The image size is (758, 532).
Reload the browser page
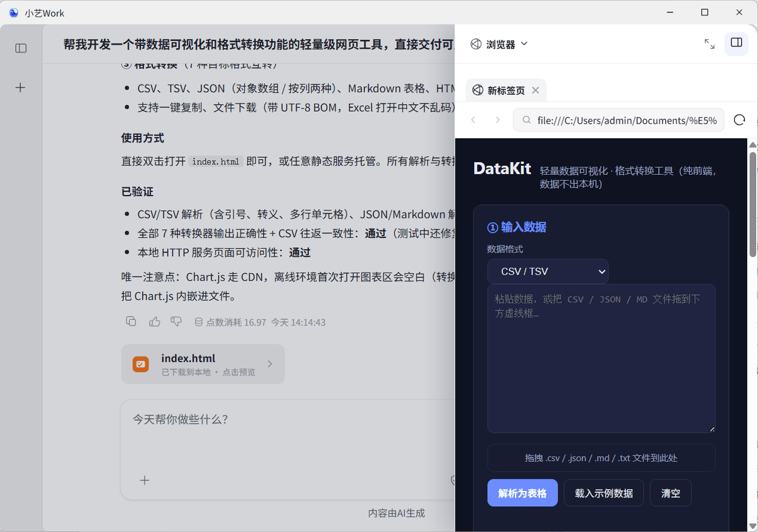coord(740,120)
